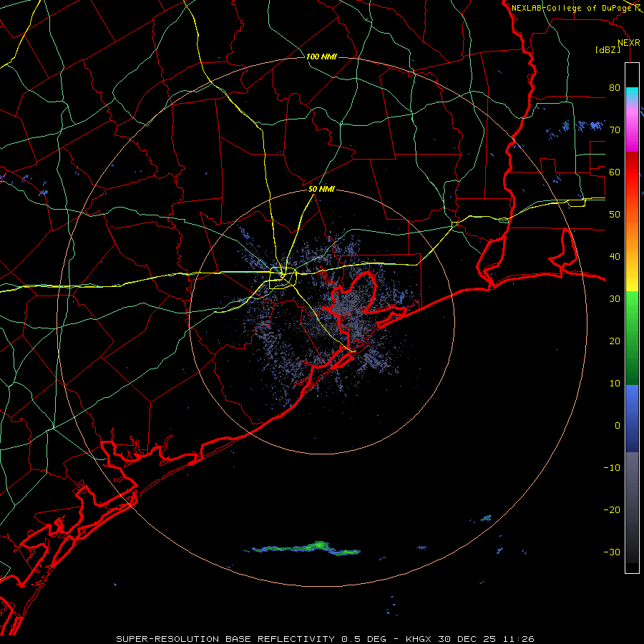Click the 11:26 timestamp in the caption
Screen dimensions: 644x644
pyautogui.click(x=518, y=639)
